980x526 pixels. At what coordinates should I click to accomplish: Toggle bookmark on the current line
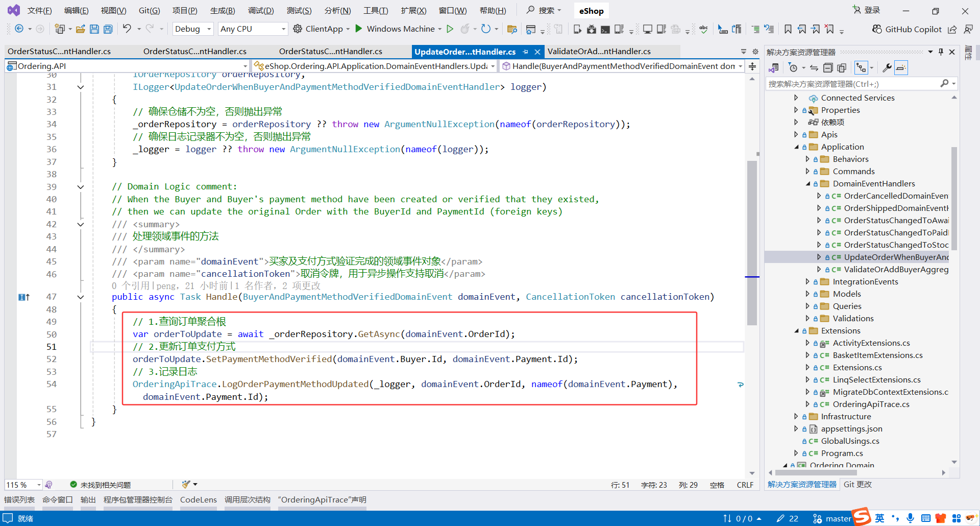click(x=788, y=29)
